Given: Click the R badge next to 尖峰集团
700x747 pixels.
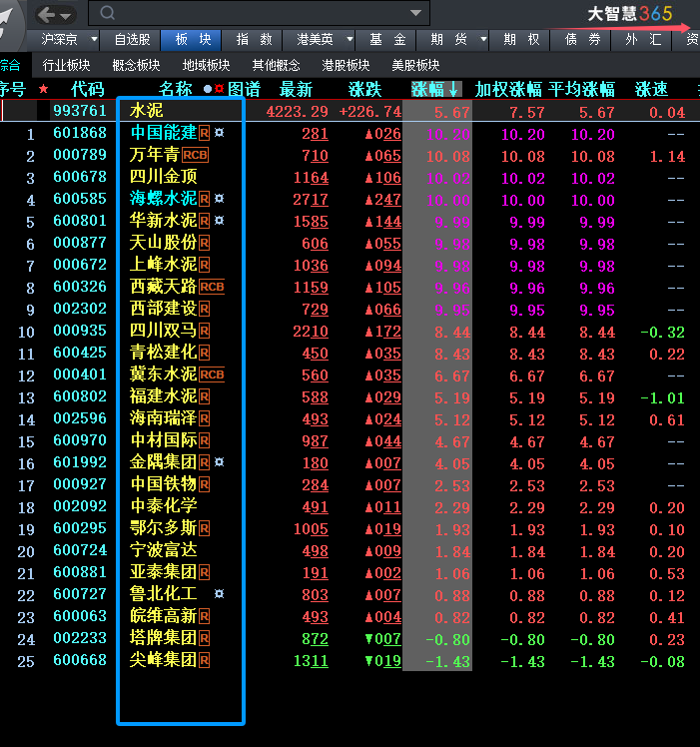Looking at the screenshot, I should click(x=204, y=660).
